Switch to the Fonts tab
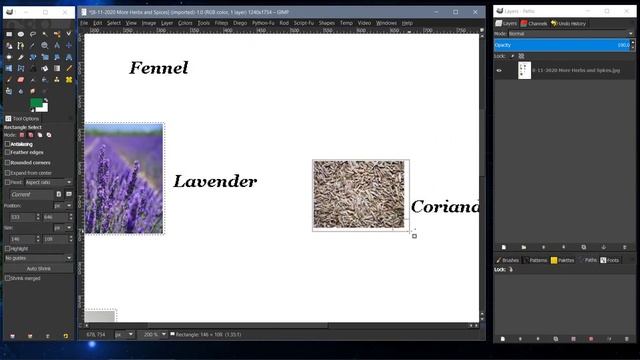Image resolution: width=640 pixels, height=360 pixels. click(609, 260)
